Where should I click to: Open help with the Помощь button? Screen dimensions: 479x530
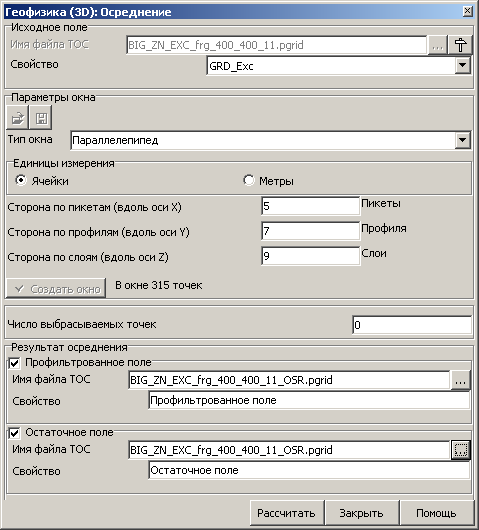coord(436,513)
